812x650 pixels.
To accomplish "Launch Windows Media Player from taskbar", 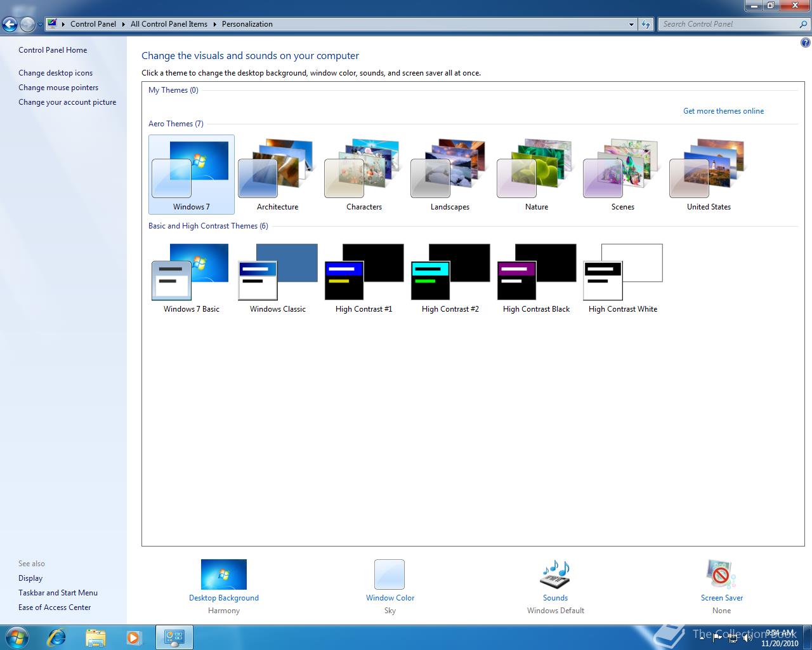I will pyautogui.click(x=134, y=637).
